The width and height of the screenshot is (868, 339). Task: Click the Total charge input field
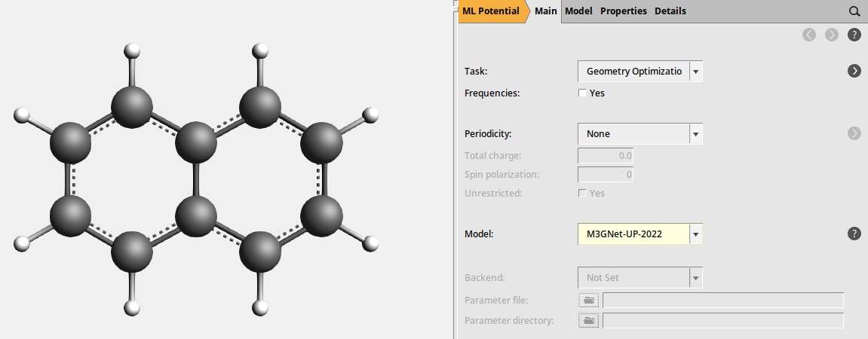[605, 156]
